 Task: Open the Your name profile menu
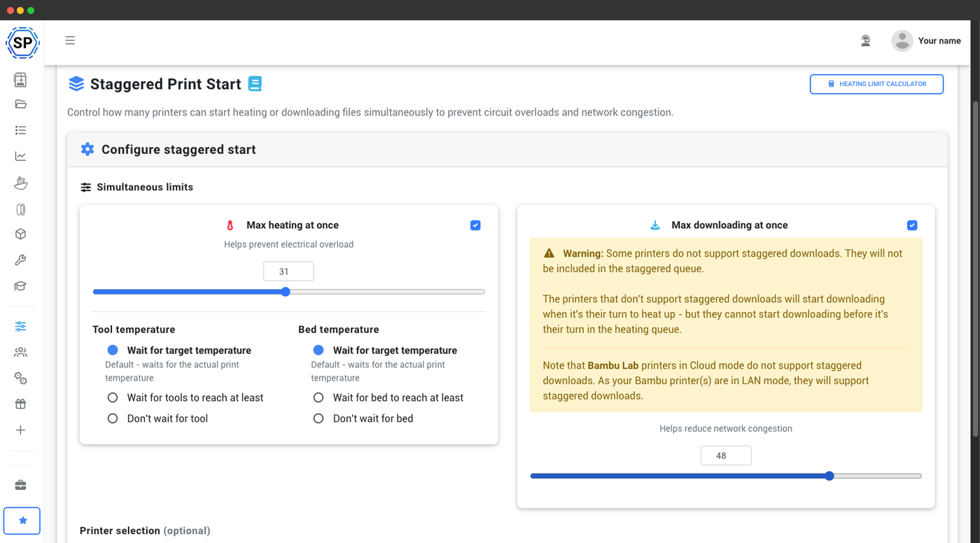926,41
